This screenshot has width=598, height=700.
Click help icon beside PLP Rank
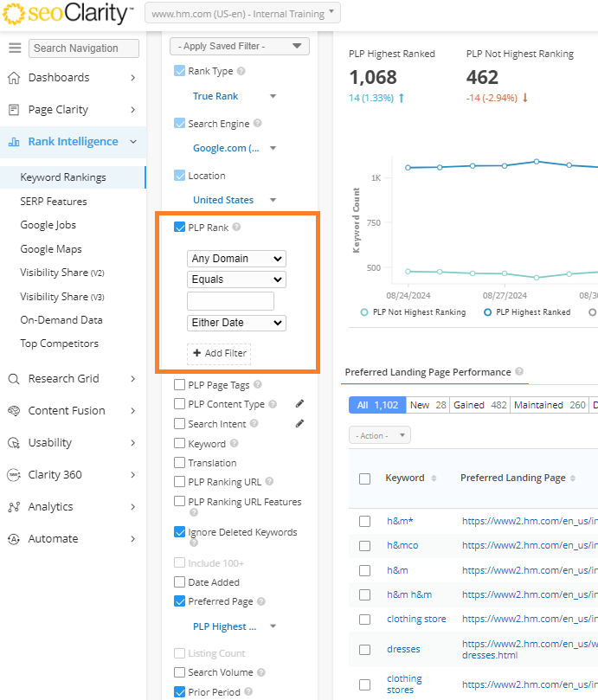(x=236, y=228)
